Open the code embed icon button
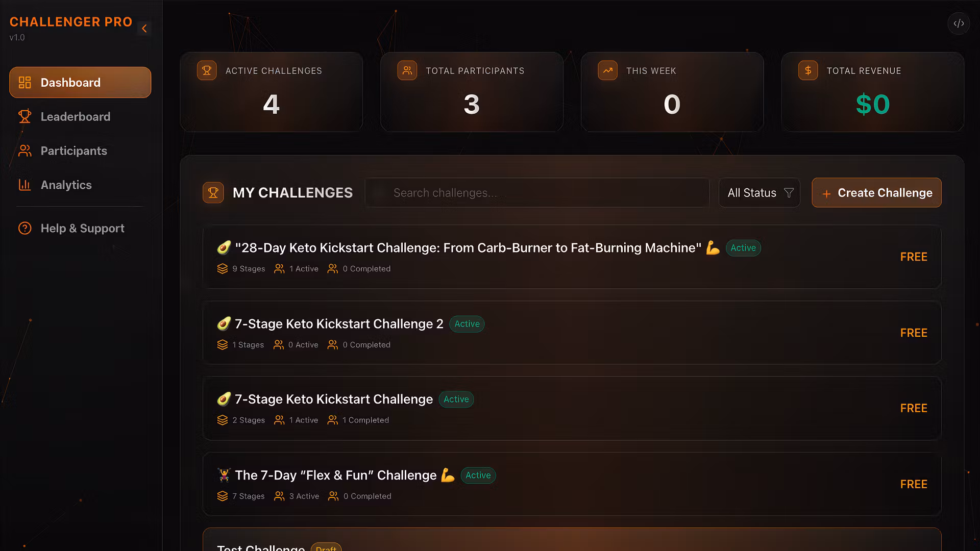This screenshot has width=980, height=551. 959,23
